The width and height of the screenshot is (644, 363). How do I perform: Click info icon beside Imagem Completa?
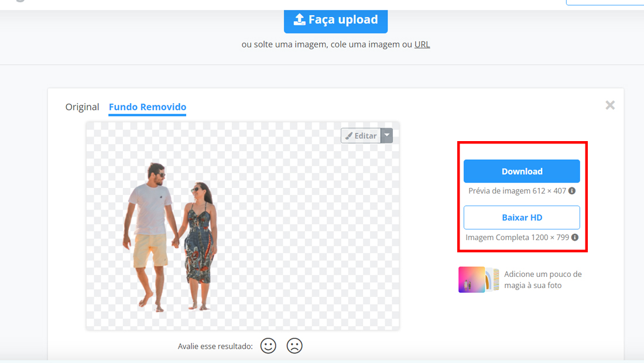coord(575,237)
